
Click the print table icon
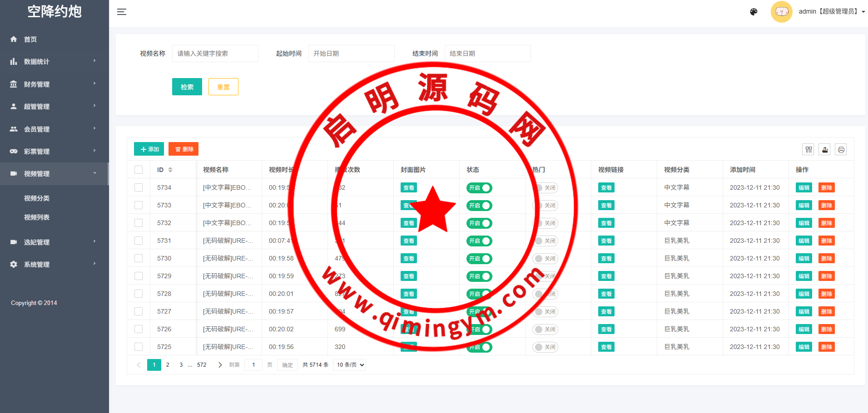tap(841, 150)
